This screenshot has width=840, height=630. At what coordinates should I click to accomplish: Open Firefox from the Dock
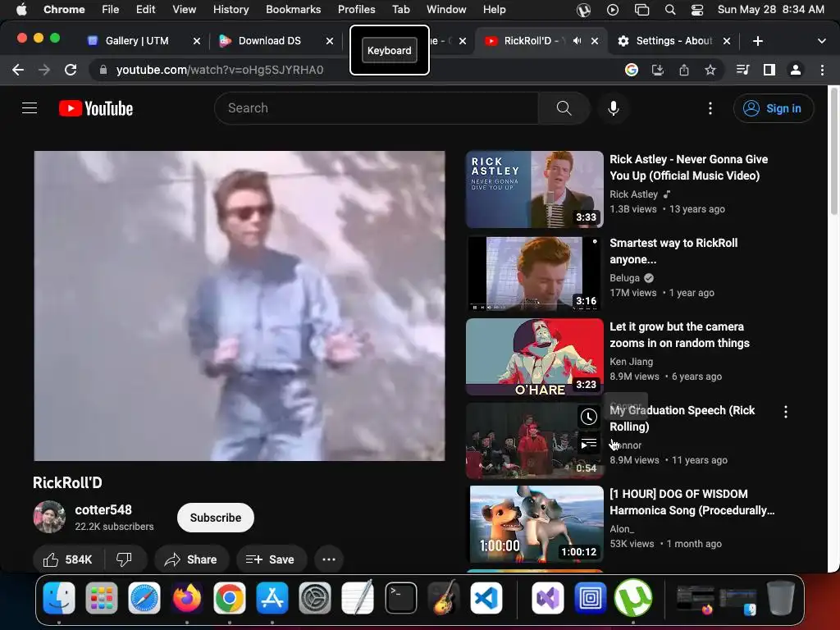pyautogui.click(x=186, y=598)
